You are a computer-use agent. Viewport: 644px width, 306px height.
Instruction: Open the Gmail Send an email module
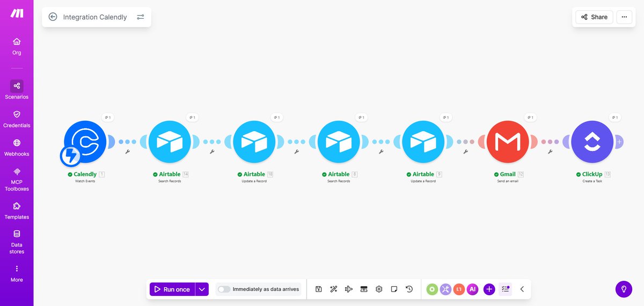(508, 142)
